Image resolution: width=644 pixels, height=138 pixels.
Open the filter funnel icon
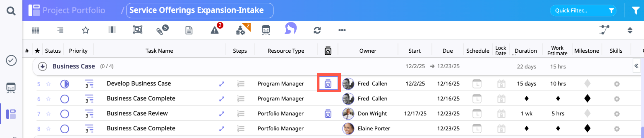(x=635, y=11)
